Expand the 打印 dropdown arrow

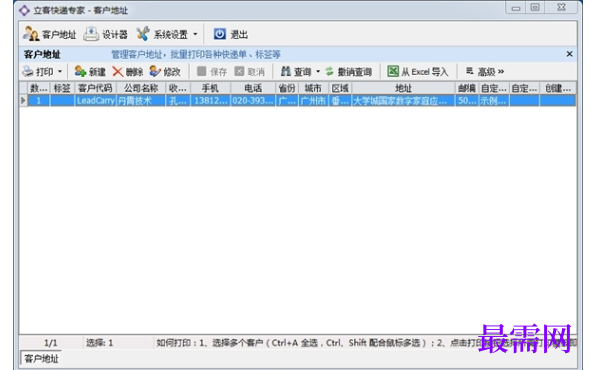pyautogui.click(x=60, y=71)
